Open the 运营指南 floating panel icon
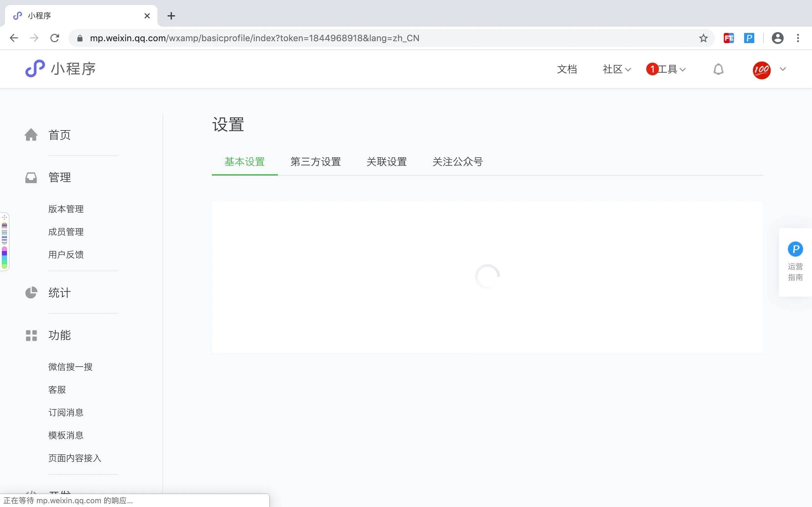The image size is (812, 507). pyautogui.click(x=795, y=249)
